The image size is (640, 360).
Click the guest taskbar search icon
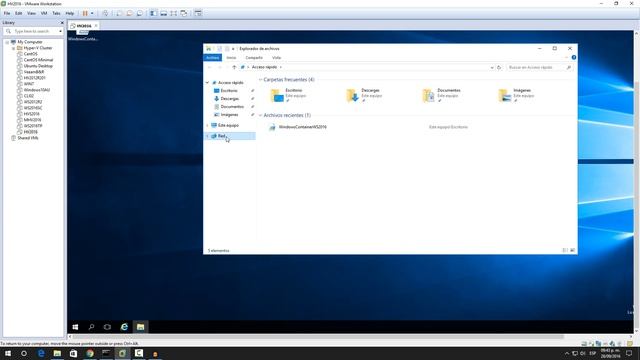point(91,327)
